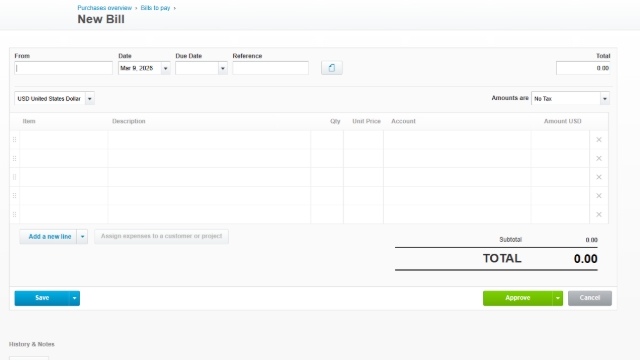Click the first row Item cell
This screenshot has width=640, height=360.
click(64, 140)
